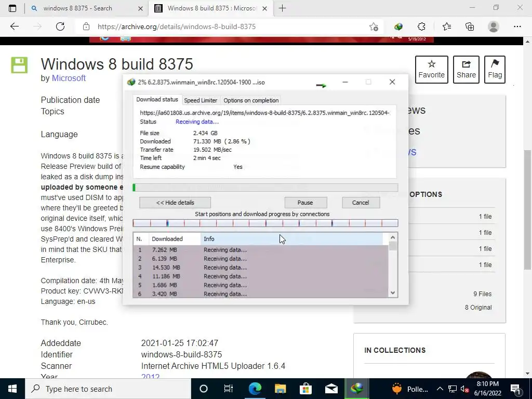Image resolution: width=532 pixels, height=399 pixels.
Task: Open the Mail app from taskbar
Action: point(331,389)
